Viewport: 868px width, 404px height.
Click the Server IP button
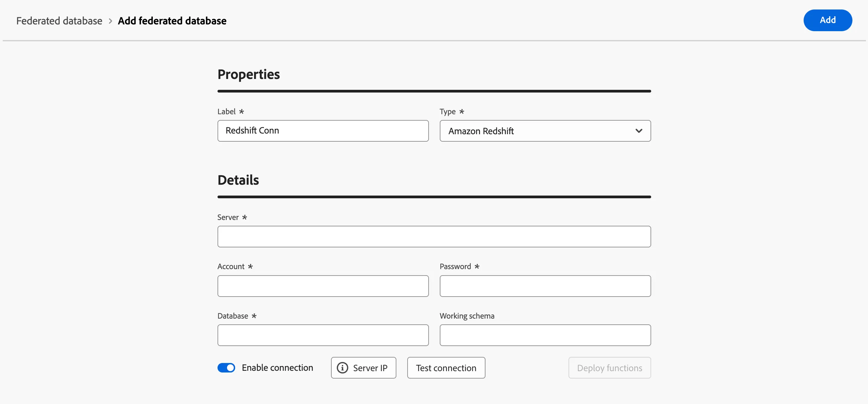point(364,368)
